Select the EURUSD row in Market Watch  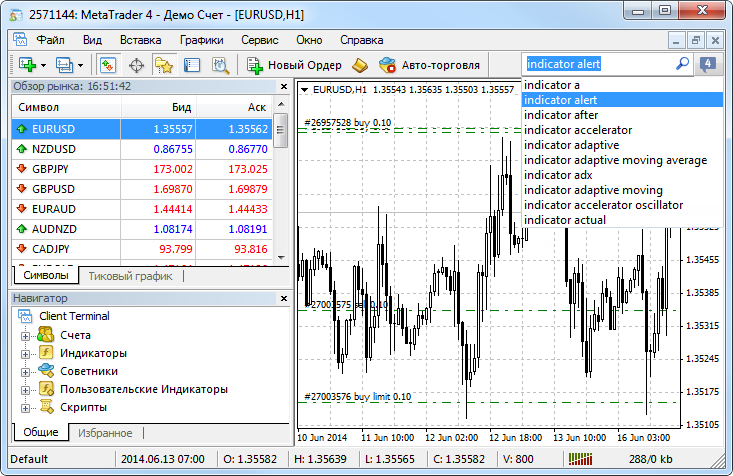tap(142, 129)
